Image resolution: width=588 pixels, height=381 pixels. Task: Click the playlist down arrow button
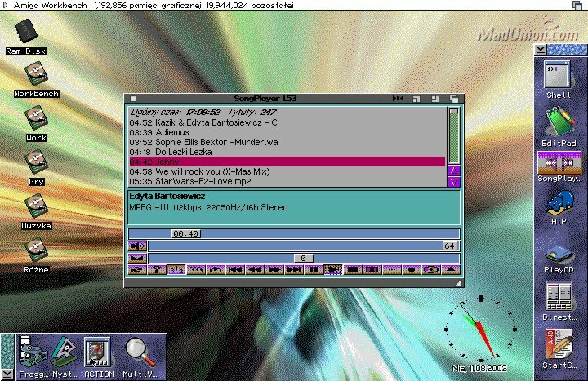[454, 182]
